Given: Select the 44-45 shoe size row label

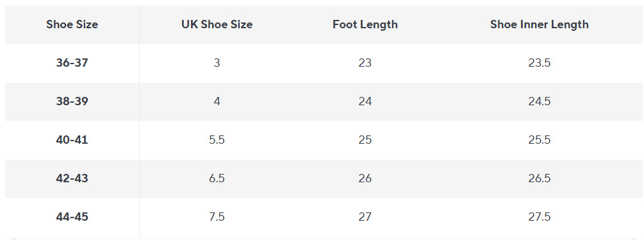Looking at the screenshot, I should pos(72,217).
